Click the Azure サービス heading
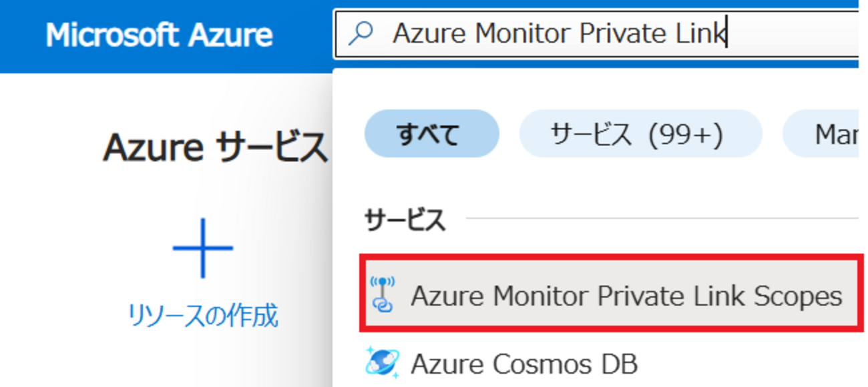Viewport: 868px width, 387px height. [x=215, y=148]
